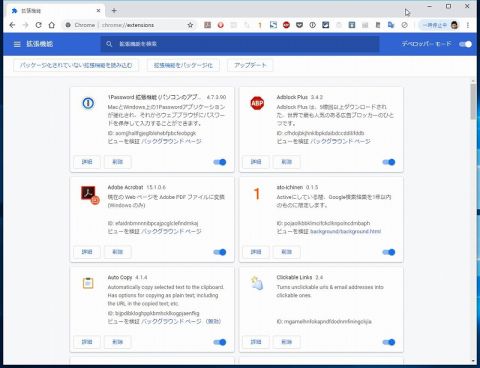Reload the chrome://extensions page

(38, 25)
